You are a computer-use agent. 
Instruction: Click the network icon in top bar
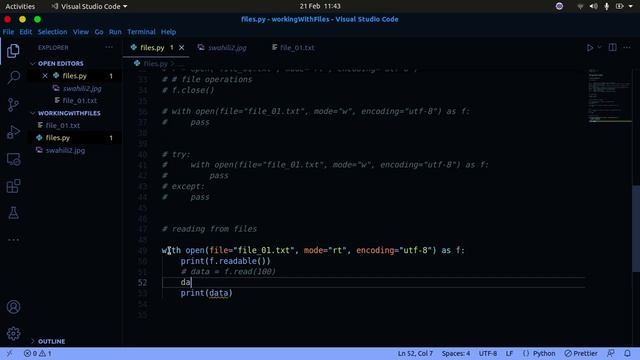click(x=580, y=6)
